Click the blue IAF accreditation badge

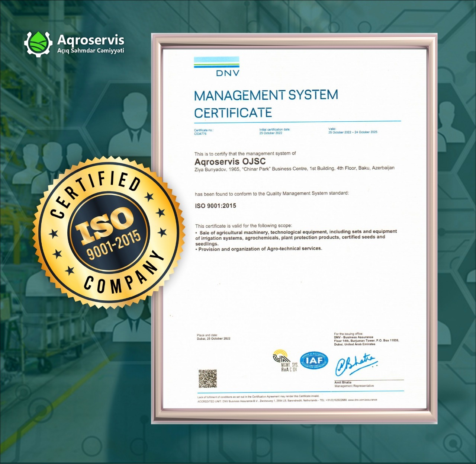point(314,361)
